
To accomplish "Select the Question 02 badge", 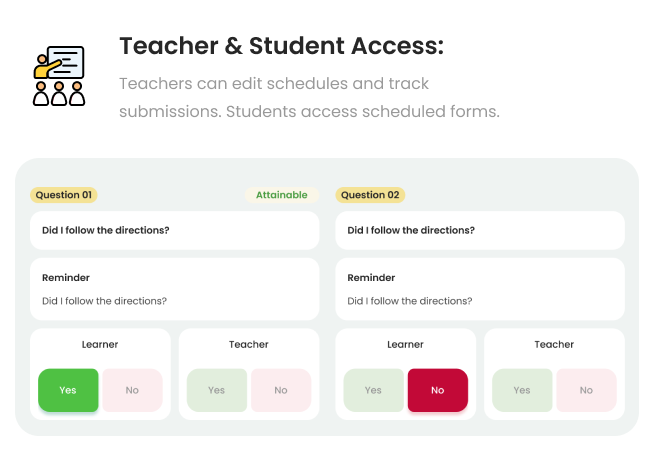I will (370, 195).
